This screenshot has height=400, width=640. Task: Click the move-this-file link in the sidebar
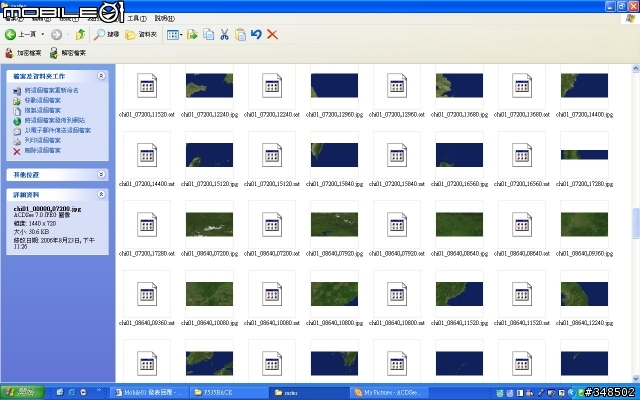[42, 100]
